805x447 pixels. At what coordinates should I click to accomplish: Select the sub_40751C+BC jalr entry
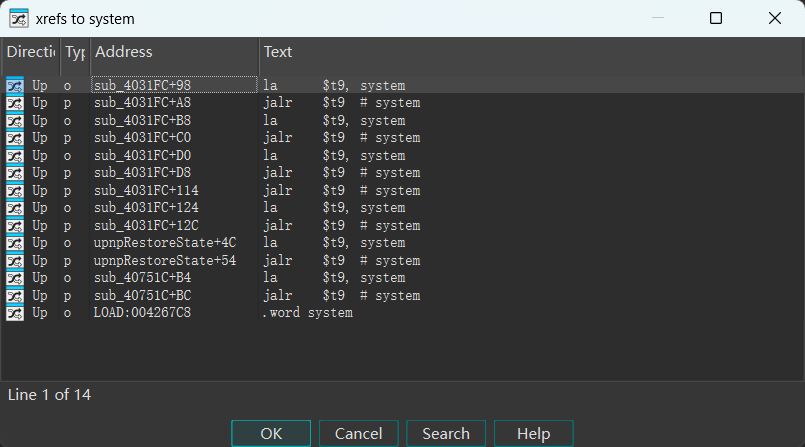[x=340, y=296]
